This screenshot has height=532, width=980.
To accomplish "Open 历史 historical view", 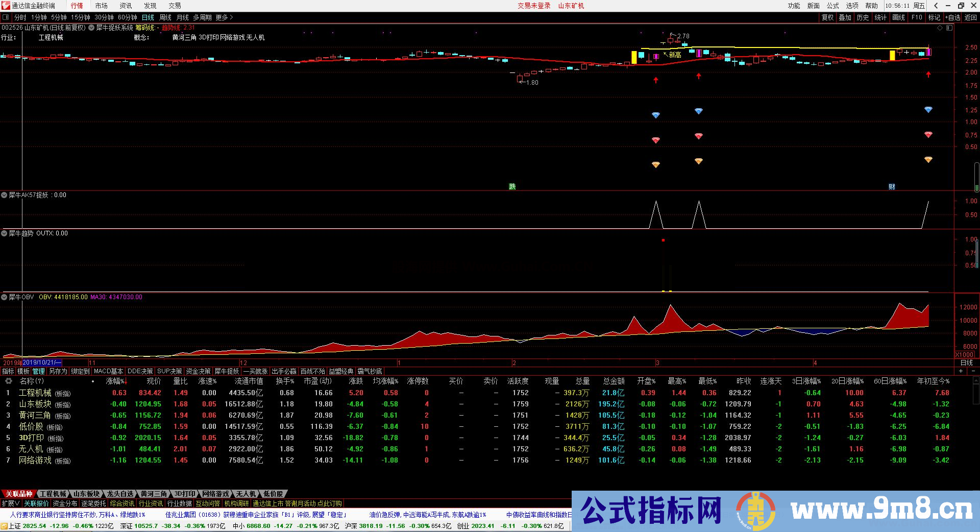I will [x=863, y=17].
